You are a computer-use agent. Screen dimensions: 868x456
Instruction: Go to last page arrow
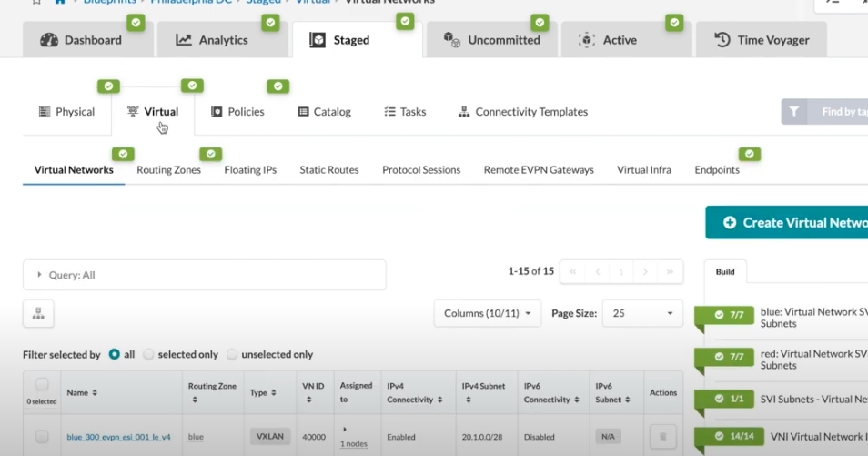pyautogui.click(x=670, y=272)
